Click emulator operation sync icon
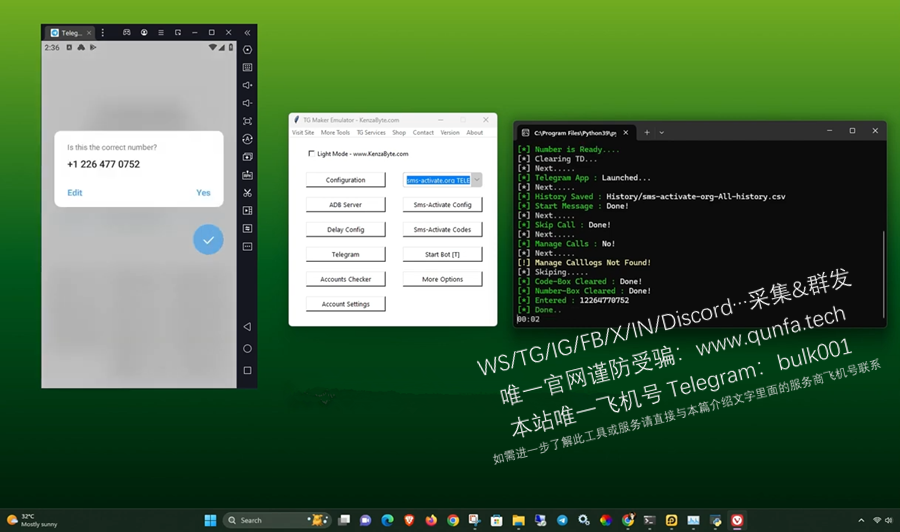Image resolution: width=900 pixels, height=532 pixels. point(247,228)
